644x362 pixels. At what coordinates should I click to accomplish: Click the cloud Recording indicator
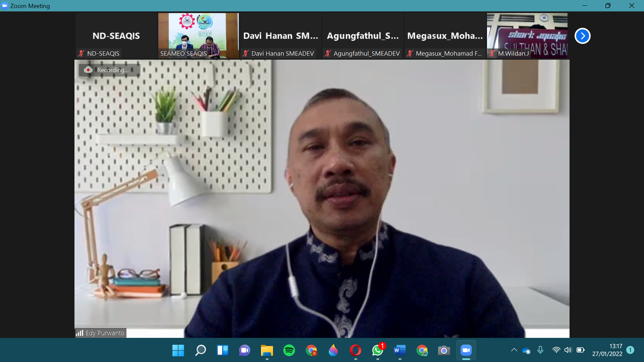(88, 70)
